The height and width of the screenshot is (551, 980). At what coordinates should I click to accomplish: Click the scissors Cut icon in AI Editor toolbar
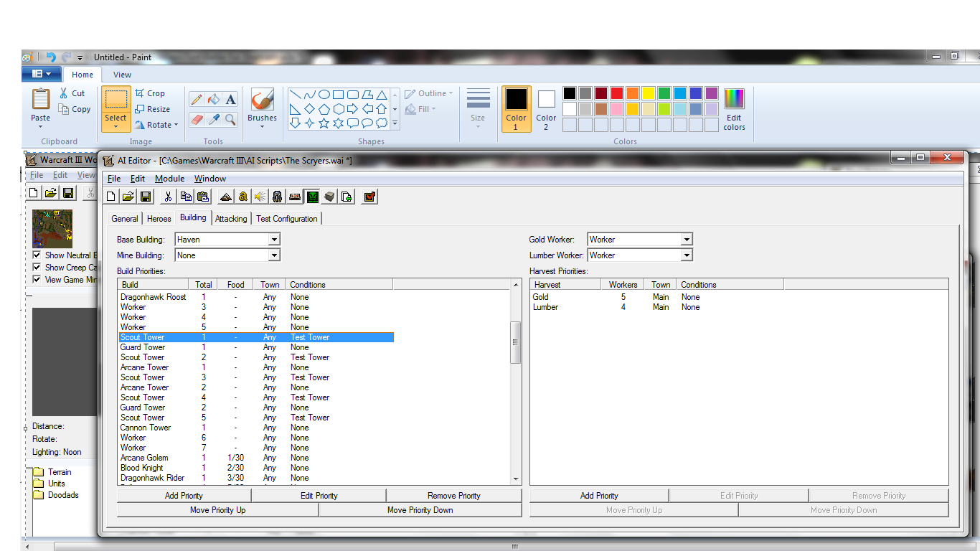tap(168, 197)
